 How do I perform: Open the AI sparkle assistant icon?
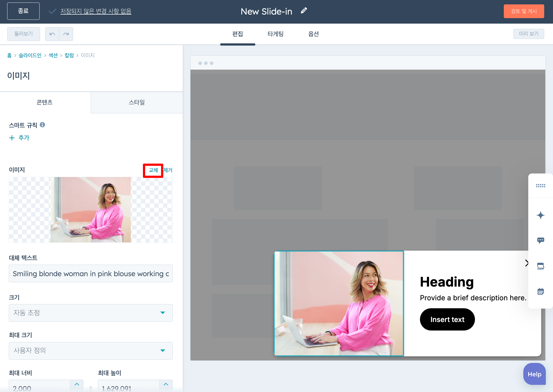click(540, 215)
